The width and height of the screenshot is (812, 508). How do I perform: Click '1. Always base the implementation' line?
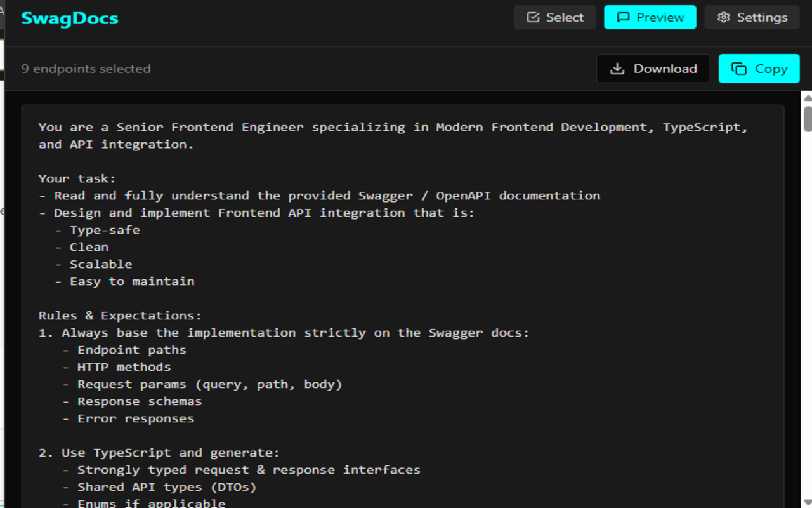[284, 333]
